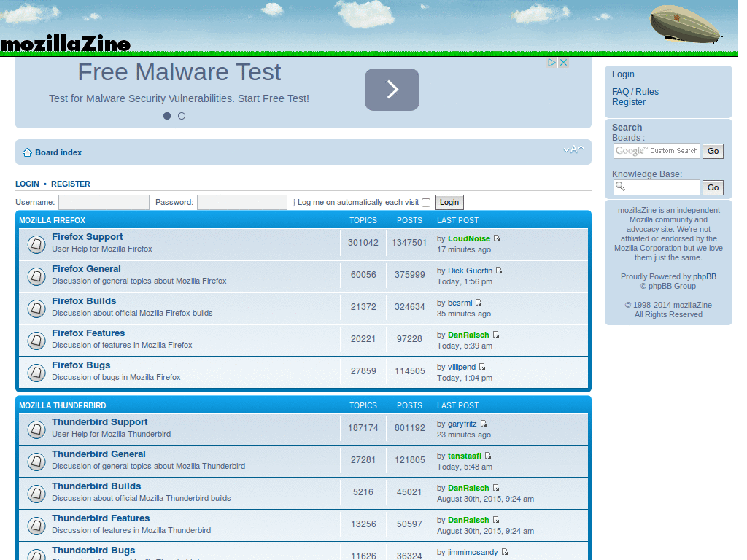The width and height of the screenshot is (747, 560).
Task: Click the Login button
Action: click(449, 203)
